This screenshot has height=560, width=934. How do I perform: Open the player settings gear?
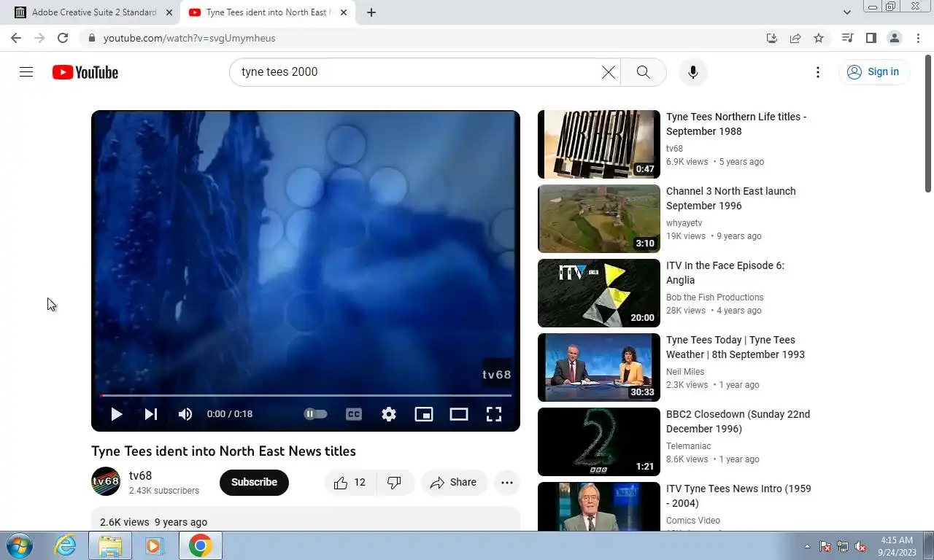coord(389,414)
